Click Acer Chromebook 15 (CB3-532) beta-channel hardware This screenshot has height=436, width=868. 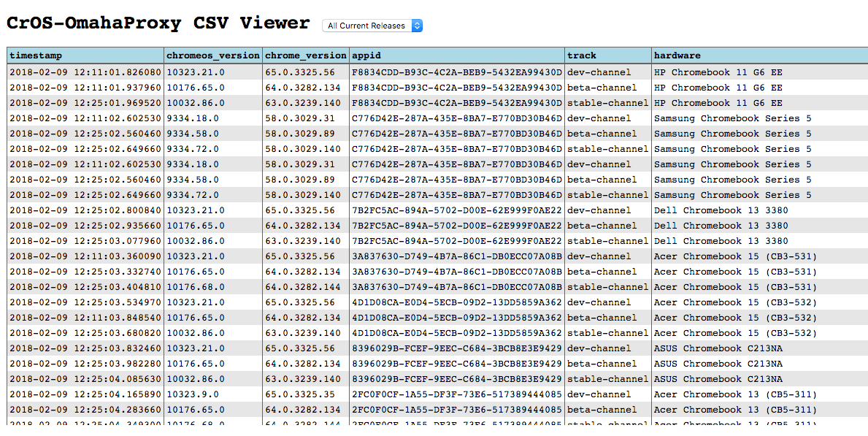pyautogui.click(x=736, y=318)
